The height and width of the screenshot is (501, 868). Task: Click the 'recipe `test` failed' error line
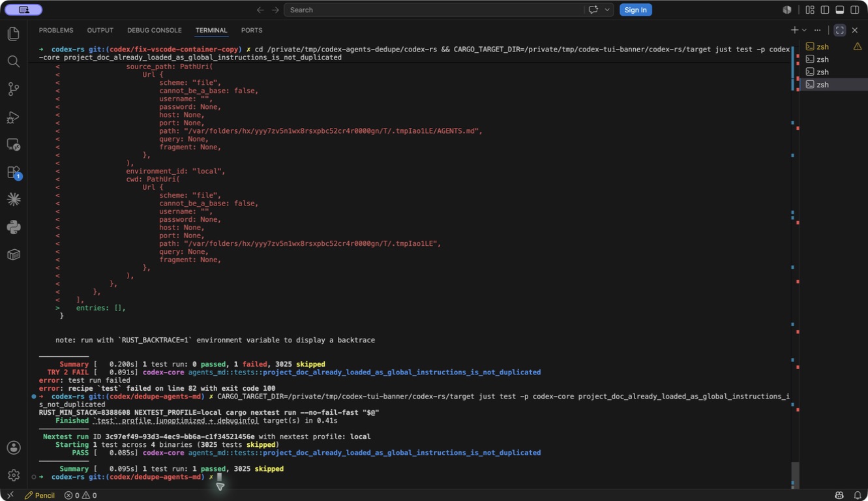point(157,388)
